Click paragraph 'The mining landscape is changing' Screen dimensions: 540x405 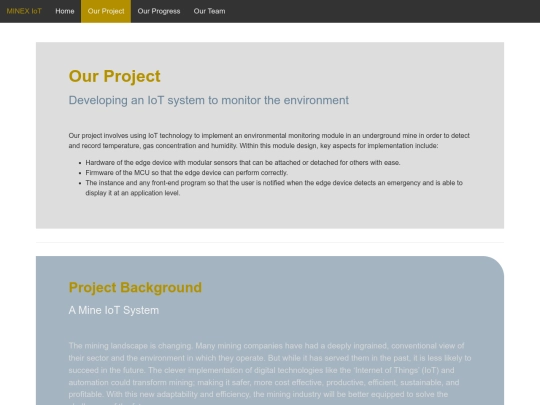[270, 373]
